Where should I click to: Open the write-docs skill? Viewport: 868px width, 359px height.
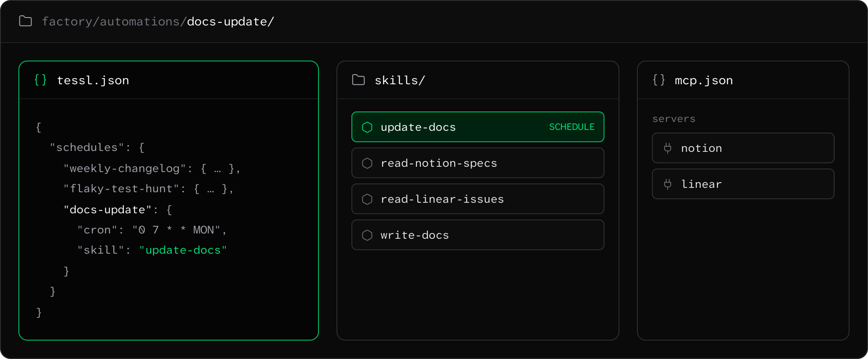tap(478, 235)
